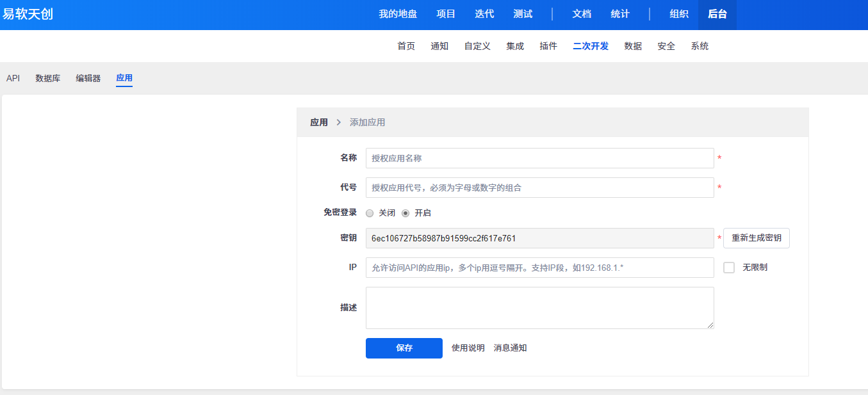Open the 使用说明 link
This screenshot has height=395, width=868.
(468, 348)
